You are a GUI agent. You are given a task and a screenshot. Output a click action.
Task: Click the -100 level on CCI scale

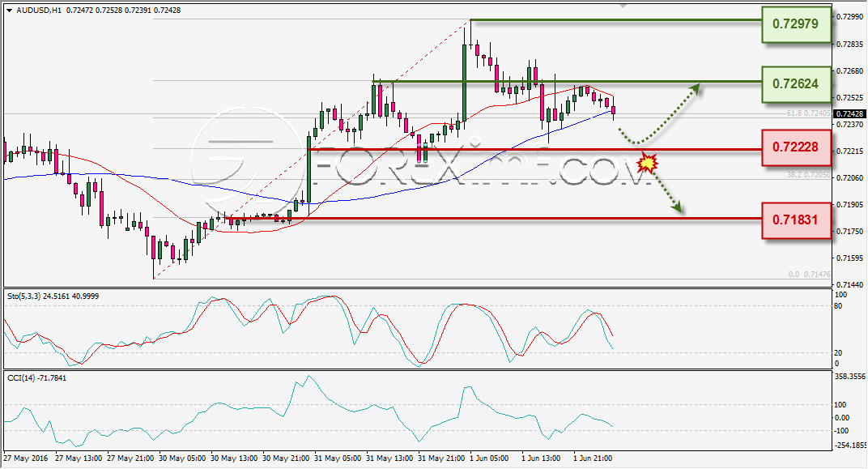[840, 431]
